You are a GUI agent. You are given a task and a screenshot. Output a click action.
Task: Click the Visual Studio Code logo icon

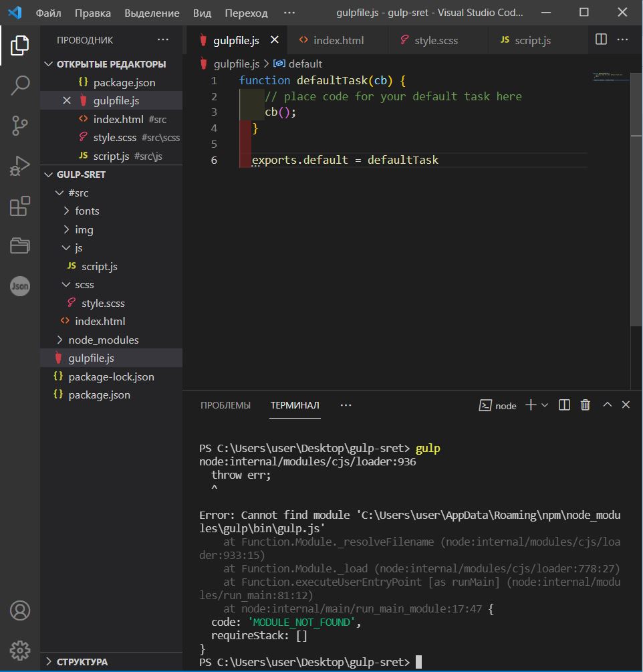(x=15, y=13)
